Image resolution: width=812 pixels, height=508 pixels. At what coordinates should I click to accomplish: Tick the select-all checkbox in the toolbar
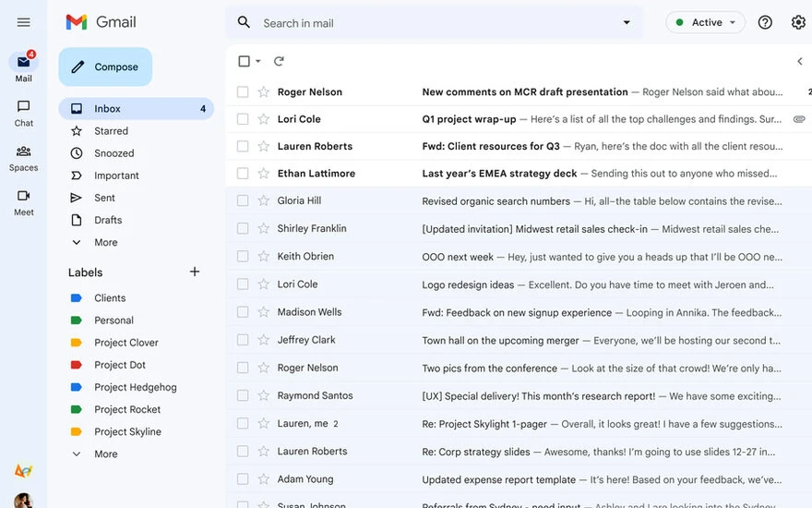tap(244, 61)
